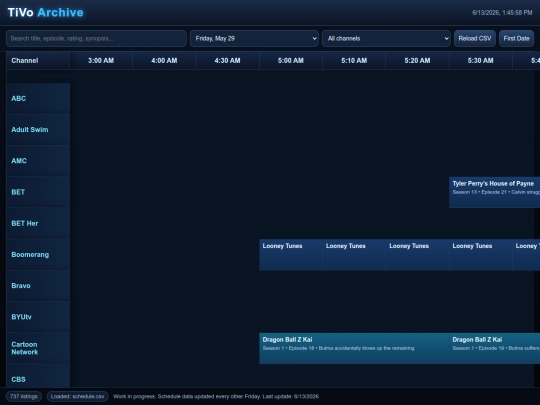Click the Reload CSV button

click(x=475, y=38)
